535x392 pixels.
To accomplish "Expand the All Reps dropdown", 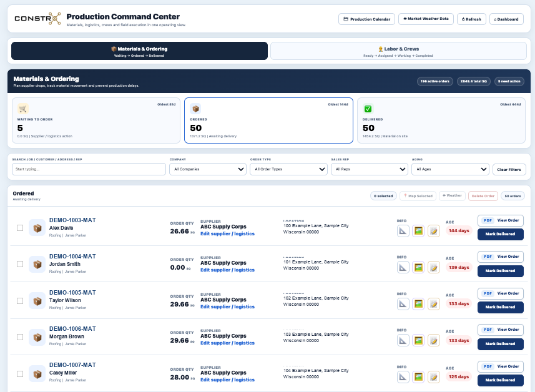I will (x=370, y=169).
